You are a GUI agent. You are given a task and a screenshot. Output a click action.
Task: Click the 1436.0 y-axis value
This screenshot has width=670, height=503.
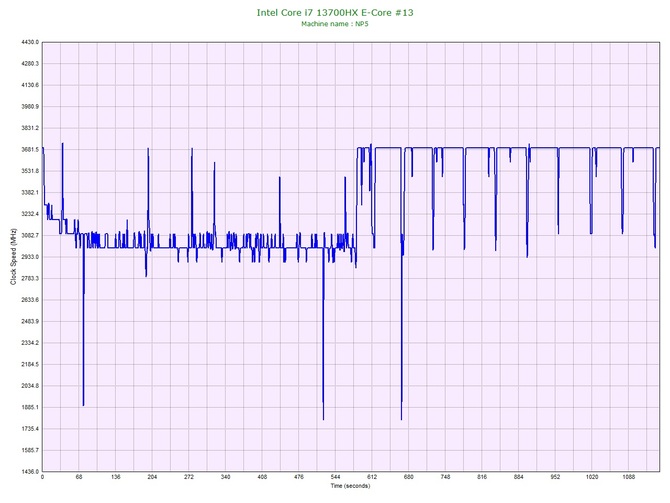tap(30, 472)
